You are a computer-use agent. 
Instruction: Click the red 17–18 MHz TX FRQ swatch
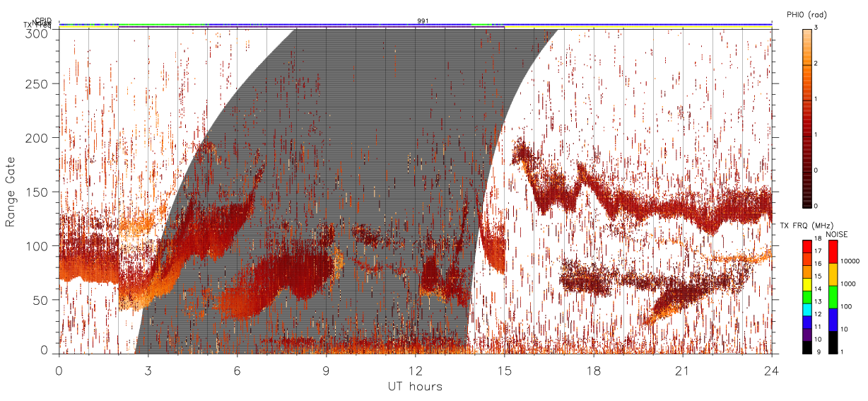[807, 245]
